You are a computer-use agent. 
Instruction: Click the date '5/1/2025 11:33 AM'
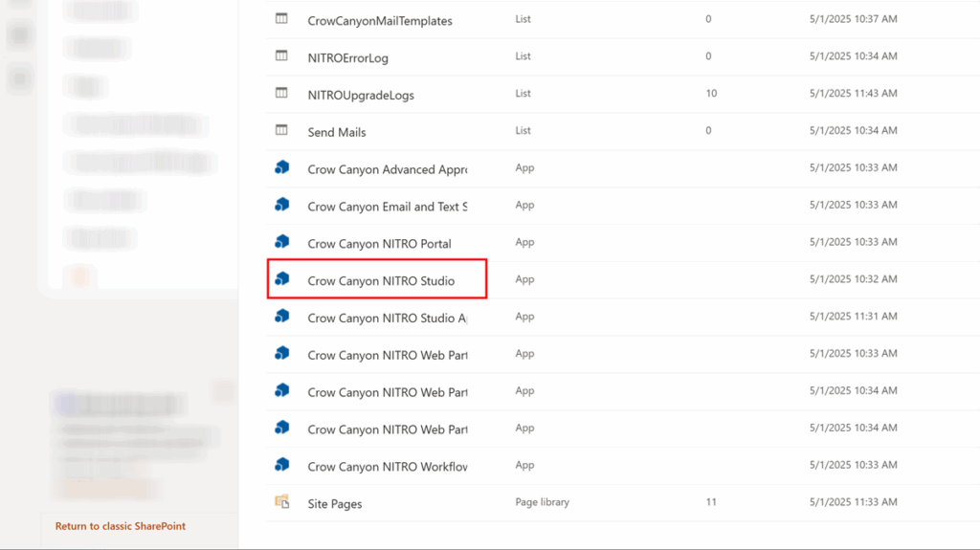pyautogui.click(x=853, y=502)
